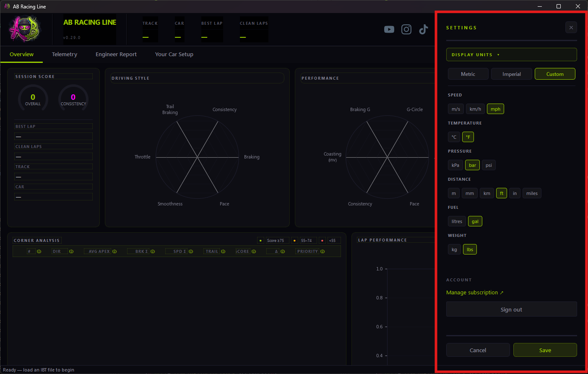Image resolution: width=588 pixels, height=374 pixels.
Task: Click info icon next to AVG APEX column
Action: (114, 252)
